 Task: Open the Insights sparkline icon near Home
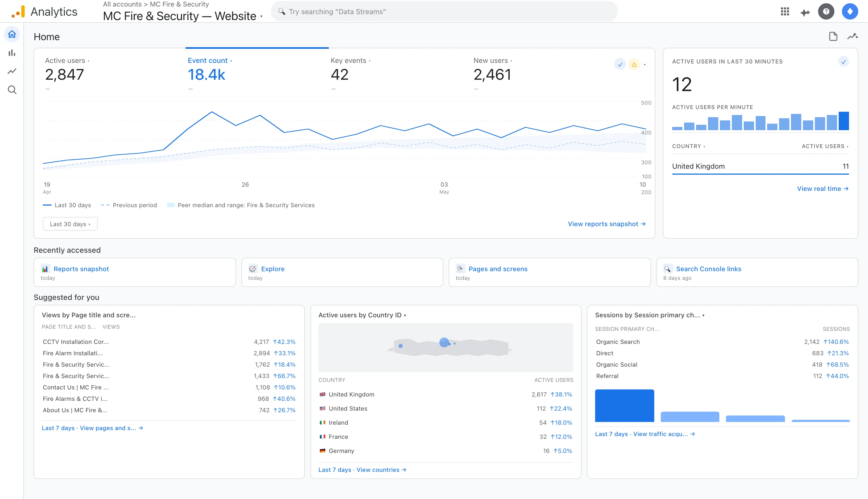click(853, 36)
